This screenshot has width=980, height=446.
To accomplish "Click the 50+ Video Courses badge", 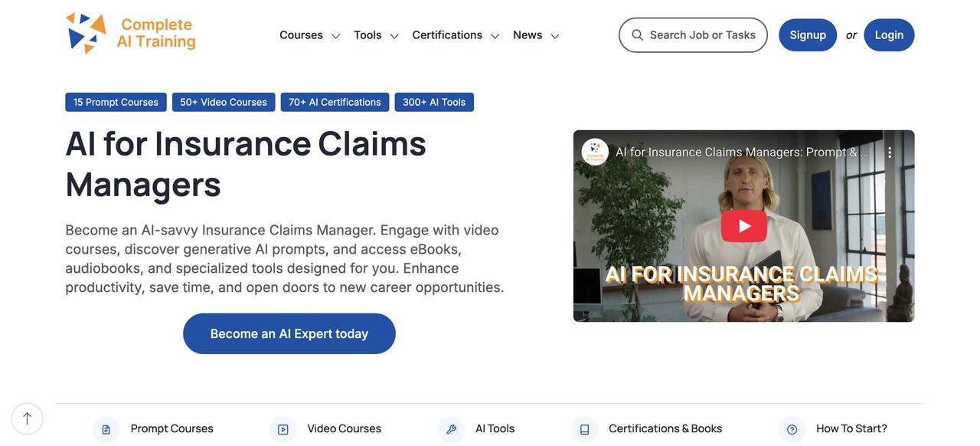I will pyautogui.click(x=224, y=102).
